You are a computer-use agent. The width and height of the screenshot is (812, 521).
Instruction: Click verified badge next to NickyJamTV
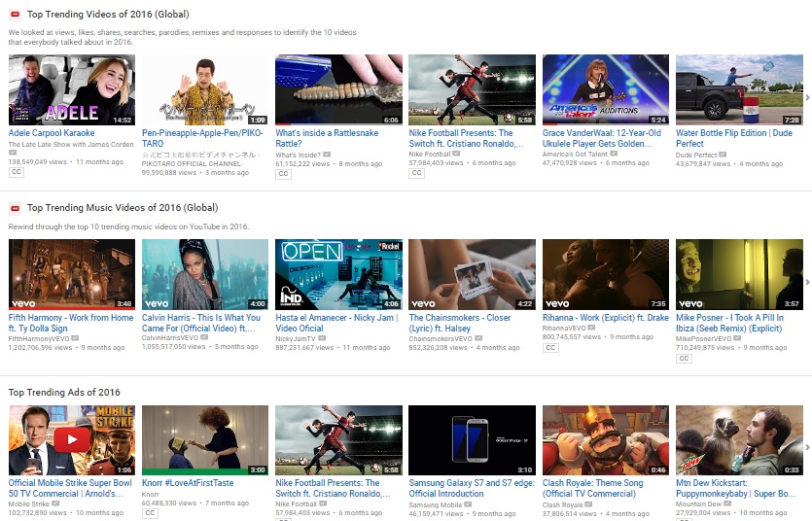coord(322,338)
